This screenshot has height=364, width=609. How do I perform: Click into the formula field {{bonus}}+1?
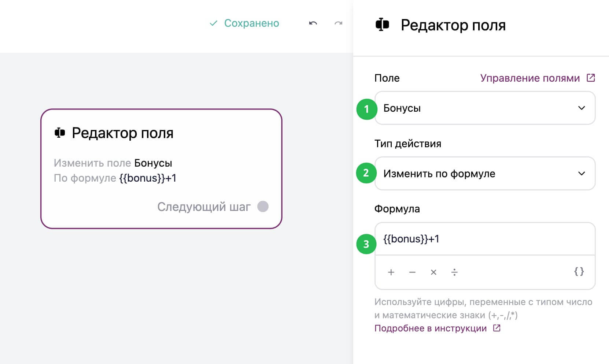pyautogui.click(x=485, y=239)
